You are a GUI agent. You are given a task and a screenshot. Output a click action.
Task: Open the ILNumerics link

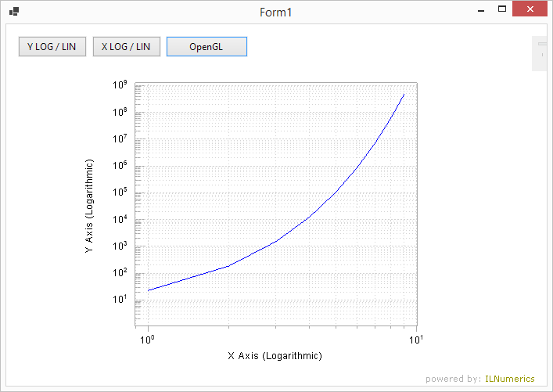510,379
